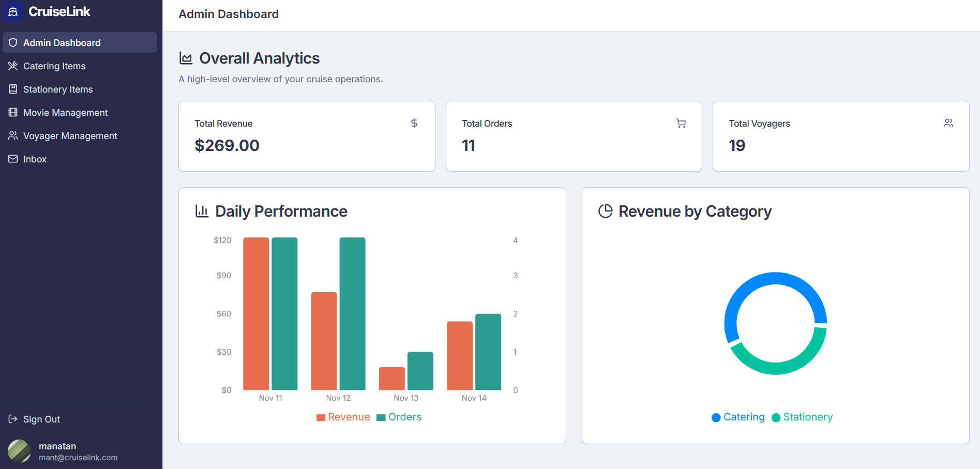This screenshot has height=469, width=980.
Task: Click the shopping cart icon in Total Orders
Action: click(x=681, y=123)
